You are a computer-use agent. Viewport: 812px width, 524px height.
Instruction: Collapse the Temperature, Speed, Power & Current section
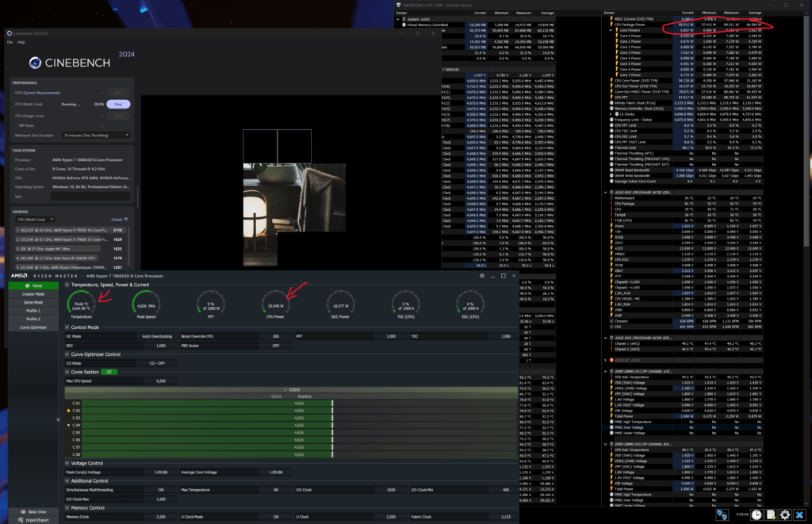67,285
